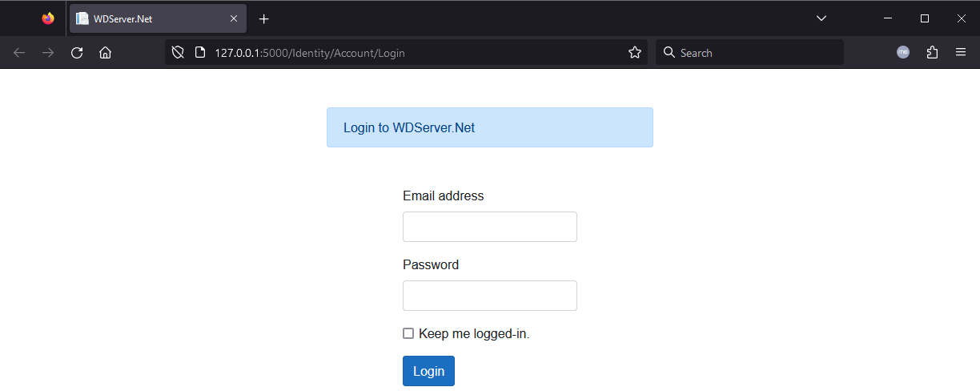Click the back navigation arrow
Viewport: 980px width, 391px height.
point(19,53)
